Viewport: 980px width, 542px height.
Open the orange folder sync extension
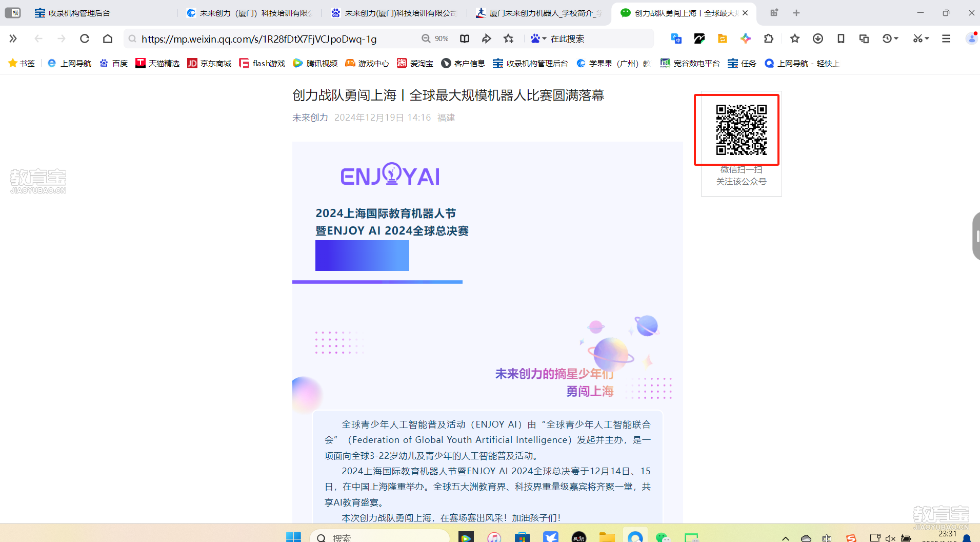(723, 38)
